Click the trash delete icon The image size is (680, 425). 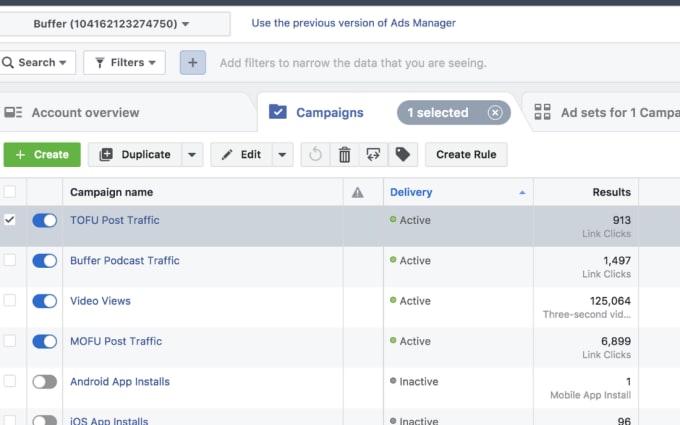(x=344, y=154)
